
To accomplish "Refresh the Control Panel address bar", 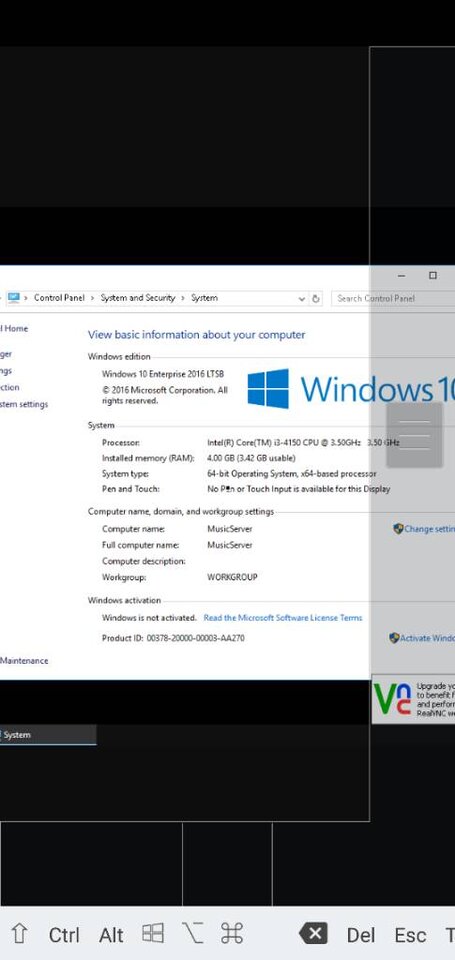I will pyautogui.click(x=316, y=299).
